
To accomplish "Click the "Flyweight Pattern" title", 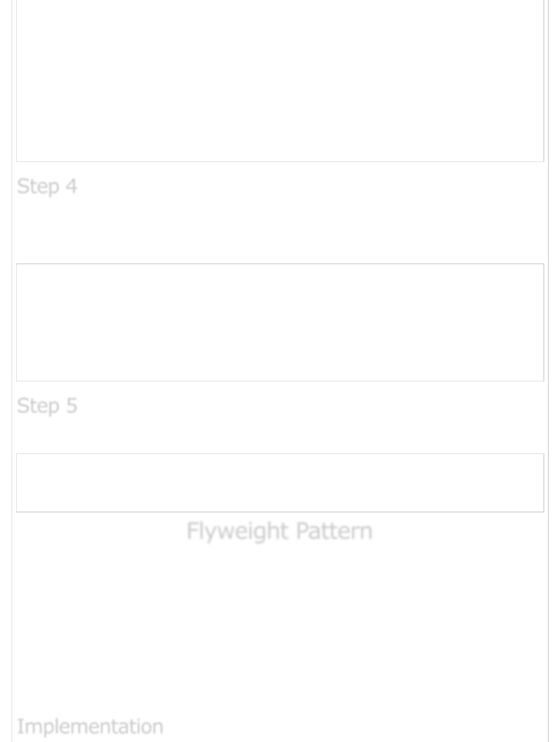I will click(x=279, y=531).
